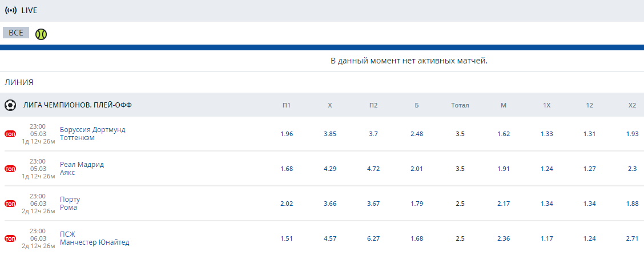Pick 1.96 odds on Боруссия Дортмунд win
This screenshot has height=255, width=644.
(287, 134)
